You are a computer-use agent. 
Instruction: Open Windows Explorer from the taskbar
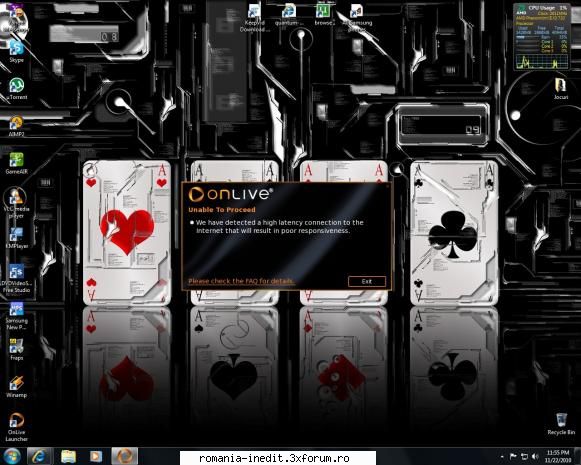69,456
